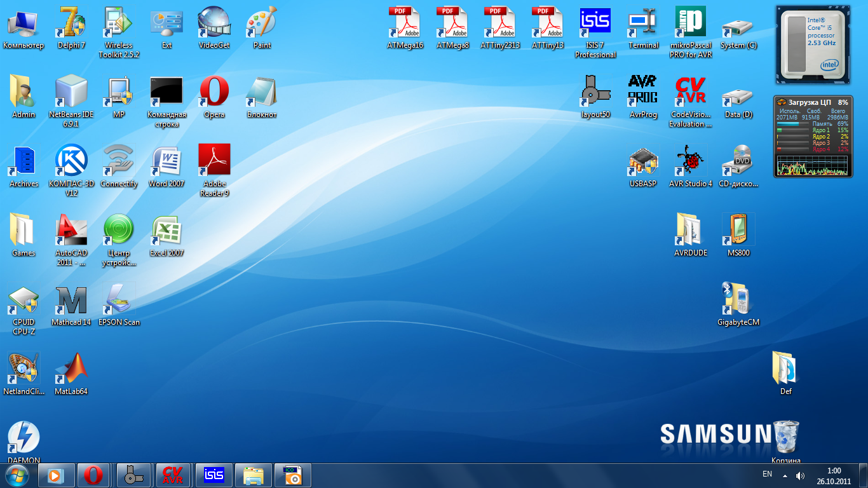Select the KOMPAS-3D V12 shortcut
This screenshot has width=868, height=488.
click(71, 163)
